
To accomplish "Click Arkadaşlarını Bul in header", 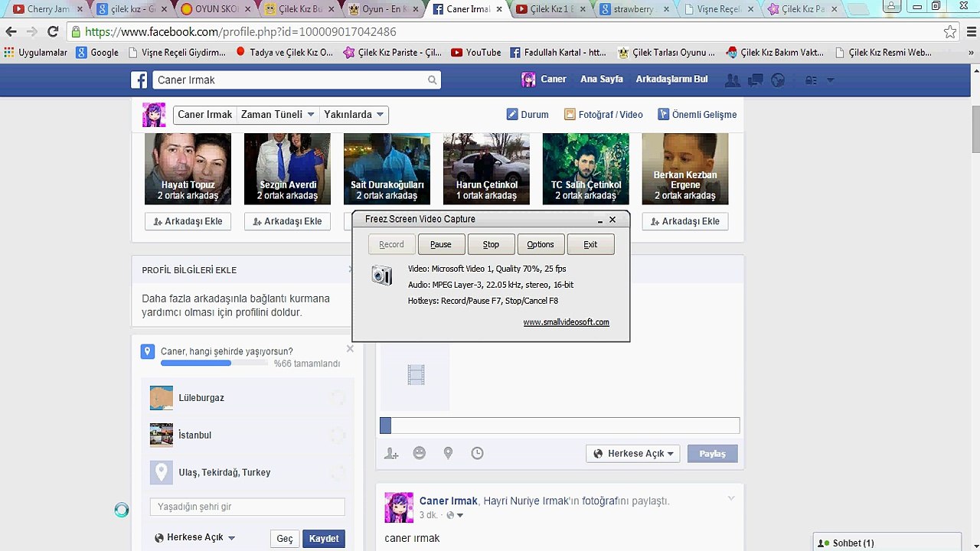I will (x=671, y=80).
